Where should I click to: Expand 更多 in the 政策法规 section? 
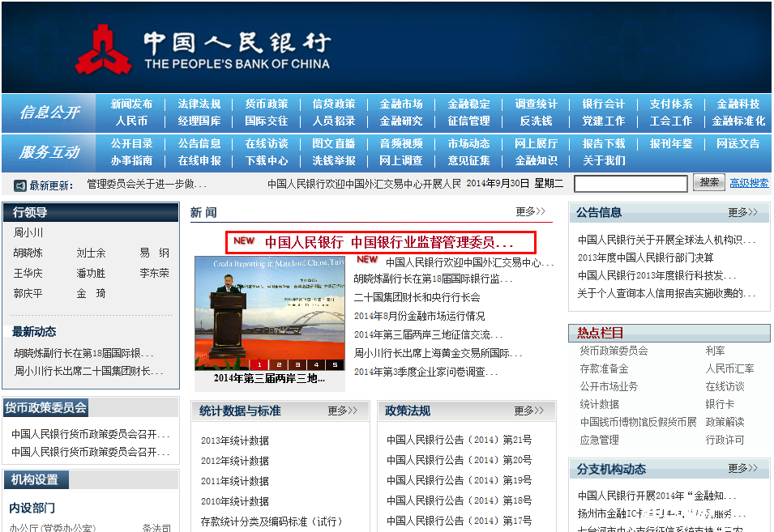point(528,411)
